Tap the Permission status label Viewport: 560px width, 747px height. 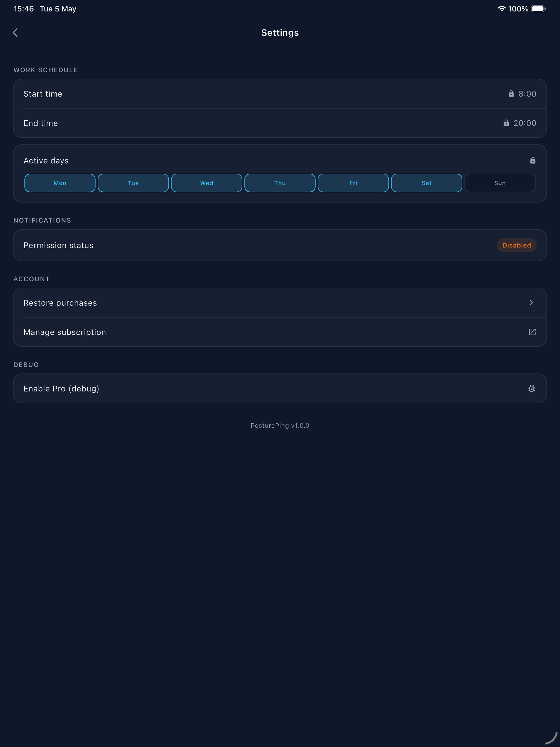click(58, 246)
